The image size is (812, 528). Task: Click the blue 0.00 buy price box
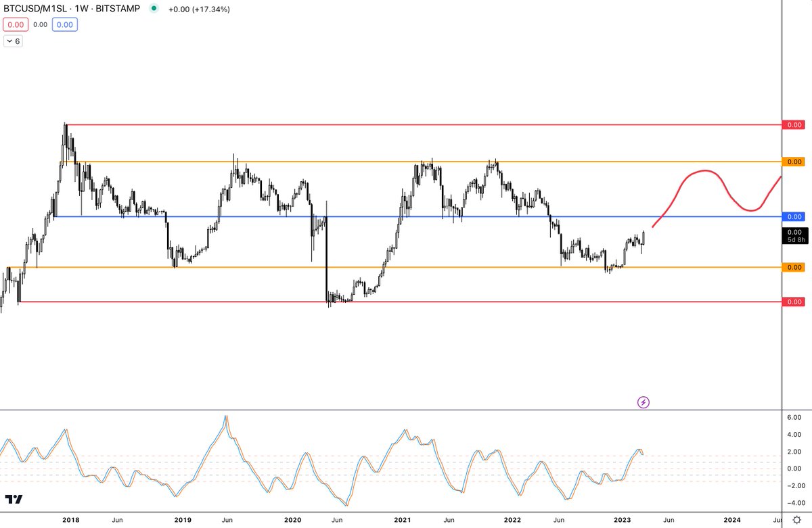pyautogui.click(x=66, y=25)
